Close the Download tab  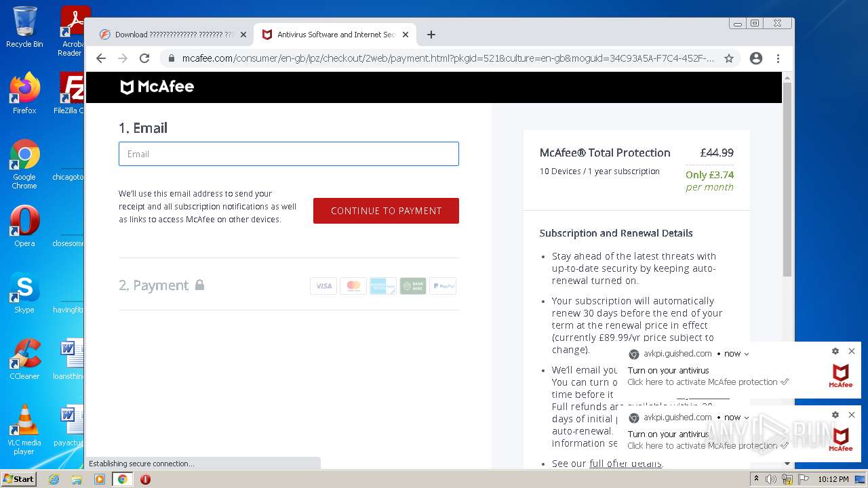coord(243,35)
